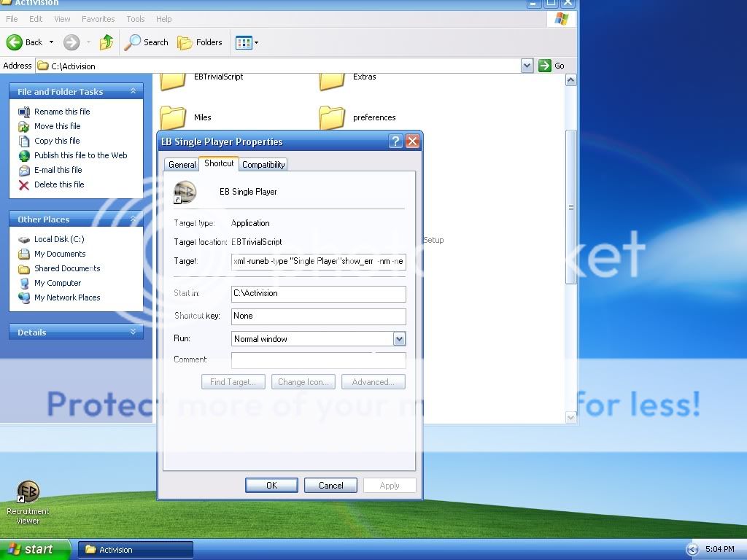Open the Favorites menu
This screenshot has height=560, width=747.
pos(98,19)
